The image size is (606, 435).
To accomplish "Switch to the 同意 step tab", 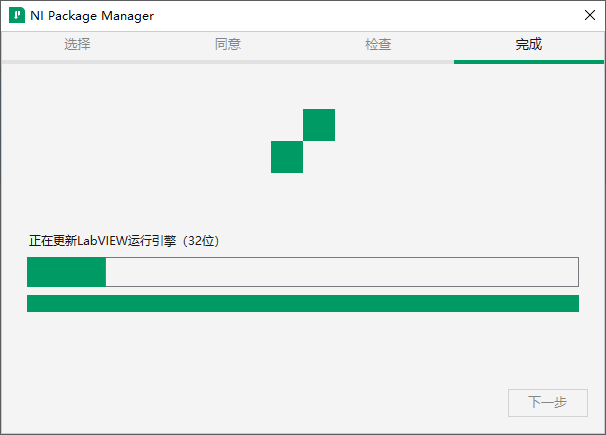I will click(x=228, y=44).
